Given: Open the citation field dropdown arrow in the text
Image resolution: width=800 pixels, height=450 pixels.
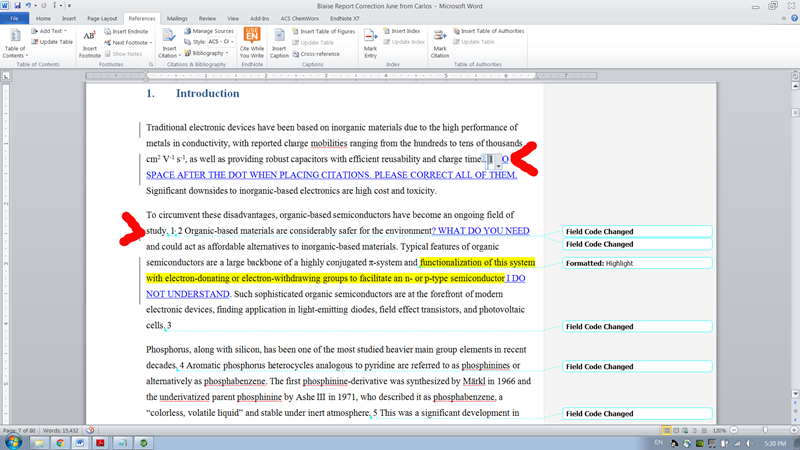Looking at the screenshot, I should 498,166.
